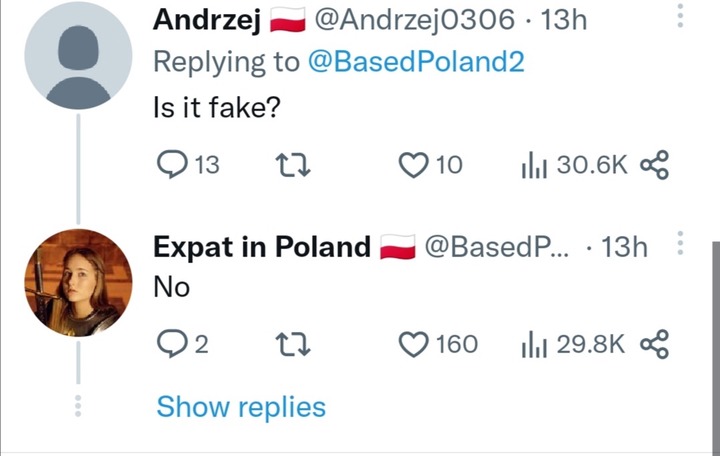The width and height of the screenshot is (720, 456).
Task: Share Andrzej's tweet
Action: tap(653, 164)
